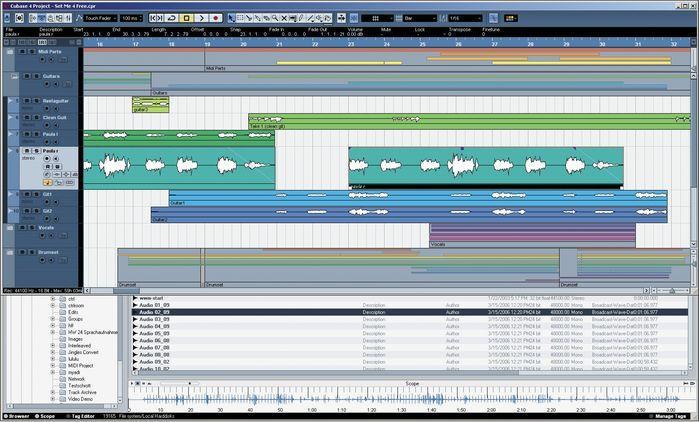Click bar 24 on the ruler
Viewport: 699px width, 422px height.
click(387, 44)
